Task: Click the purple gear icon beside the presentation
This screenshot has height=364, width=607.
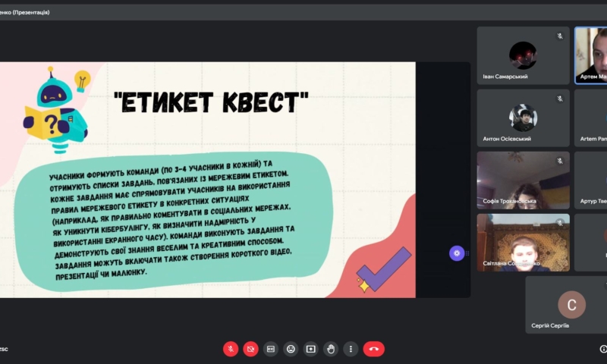Action: point(457,253)
